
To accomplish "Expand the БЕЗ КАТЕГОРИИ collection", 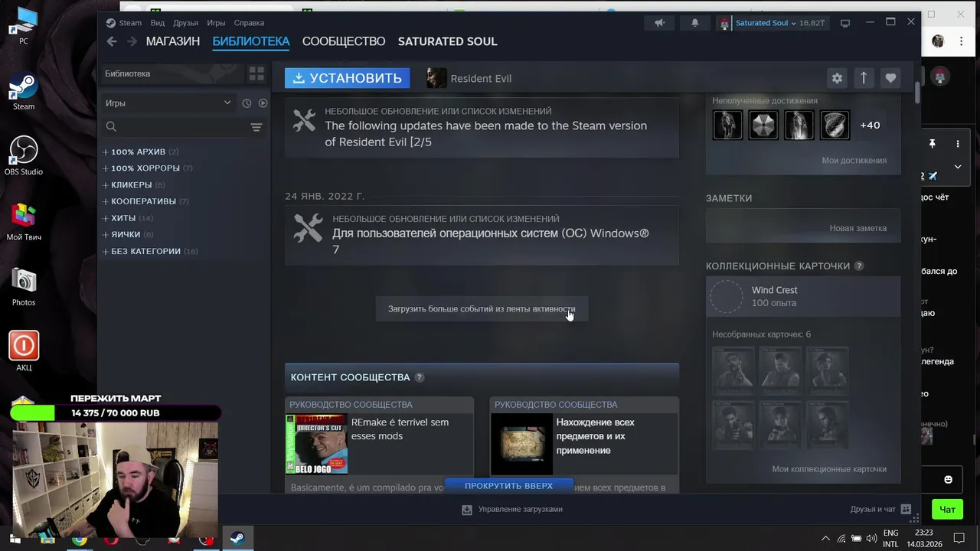I will [x=106, y=251].
